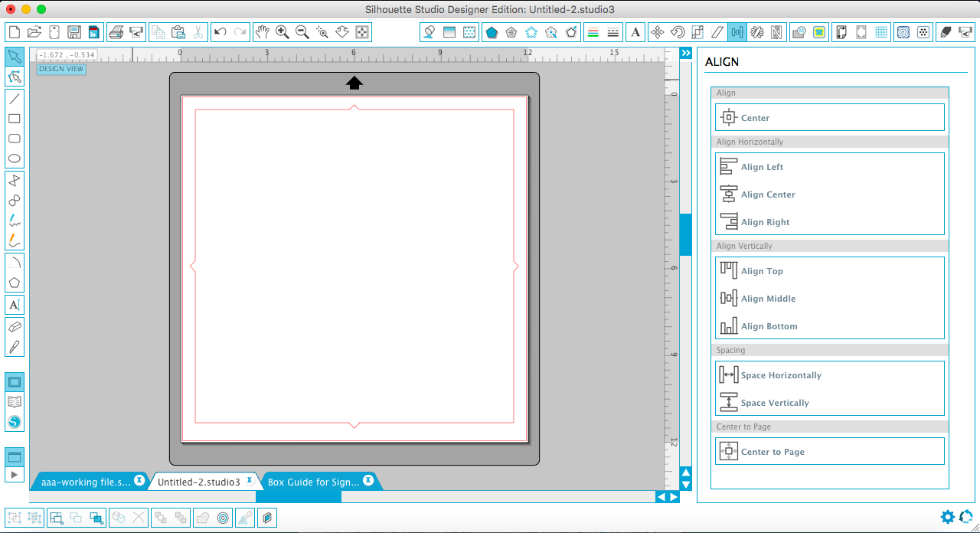Click the horizontal scrollbar right arrow
The image size is (980, 533).
(674, 497)
